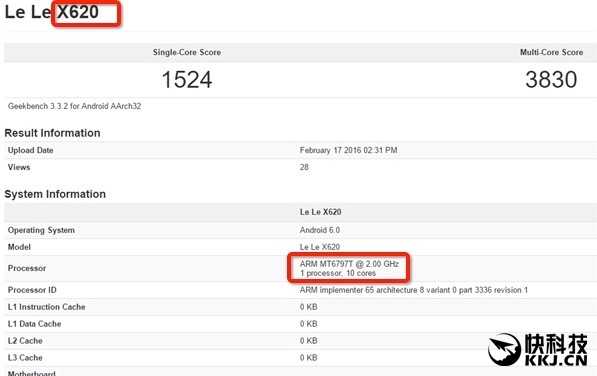
Task: Click the 'Motherboard' row label
Action: pos(32,373)
